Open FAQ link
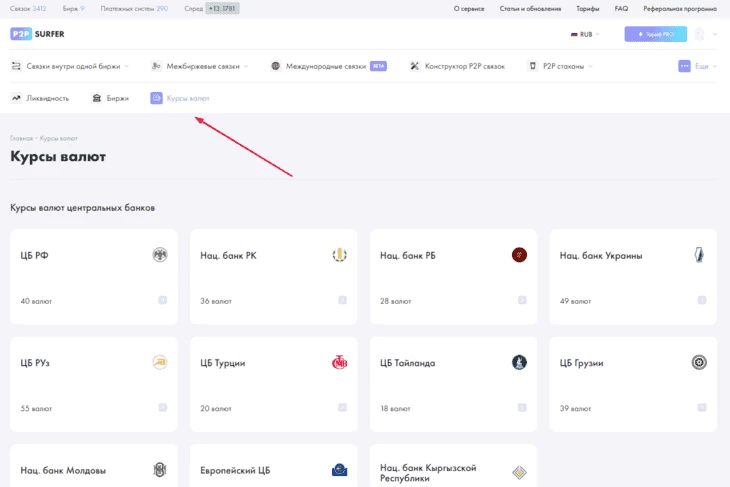This screenshot has width=730, height=487. click(x=621, y=8)
